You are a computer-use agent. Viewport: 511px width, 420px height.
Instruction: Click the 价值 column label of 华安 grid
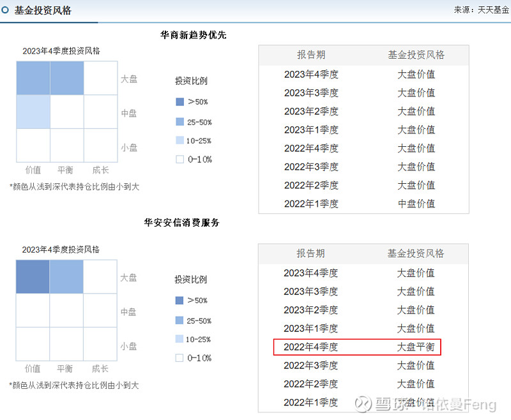[33, 368]
